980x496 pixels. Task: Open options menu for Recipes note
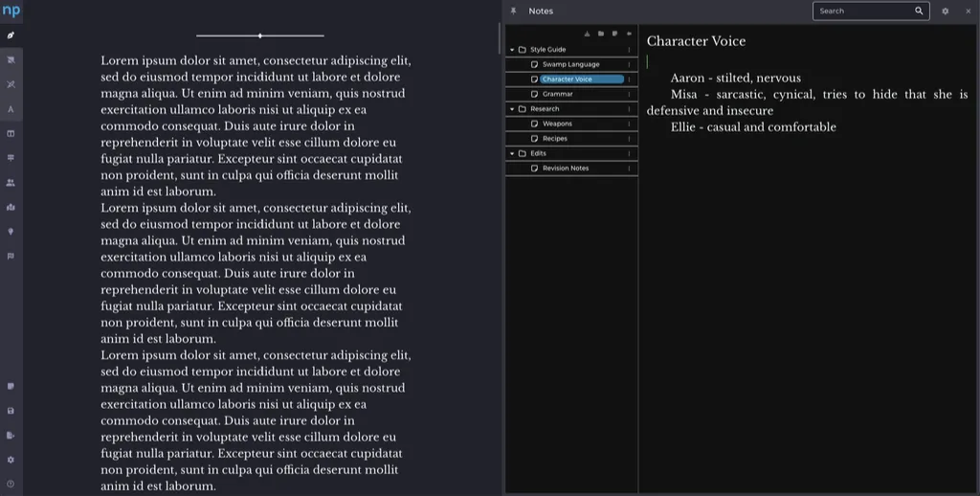pos(629,139)
